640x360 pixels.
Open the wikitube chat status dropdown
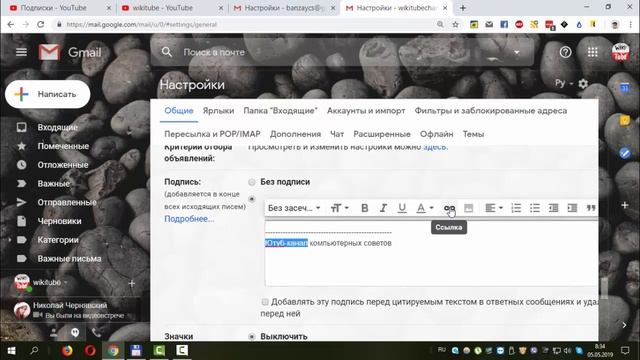[65, 282]
